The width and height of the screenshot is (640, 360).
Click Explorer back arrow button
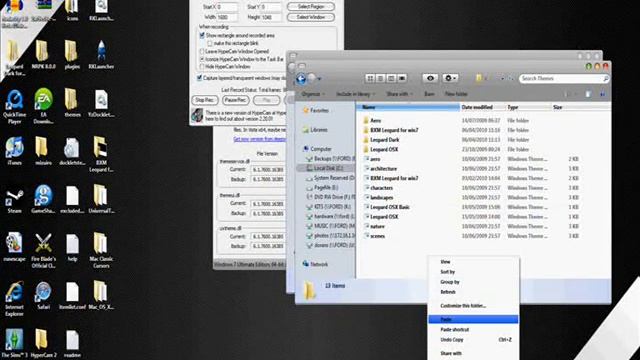[301, 78]
